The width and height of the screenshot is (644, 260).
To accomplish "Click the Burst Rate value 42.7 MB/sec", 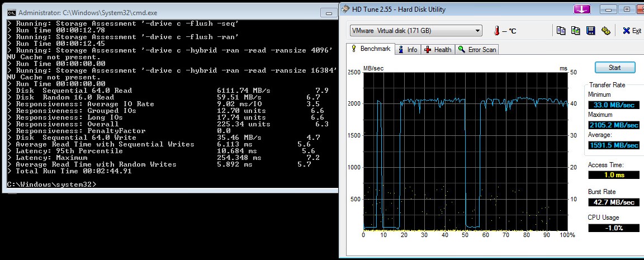I will [614, 202].
